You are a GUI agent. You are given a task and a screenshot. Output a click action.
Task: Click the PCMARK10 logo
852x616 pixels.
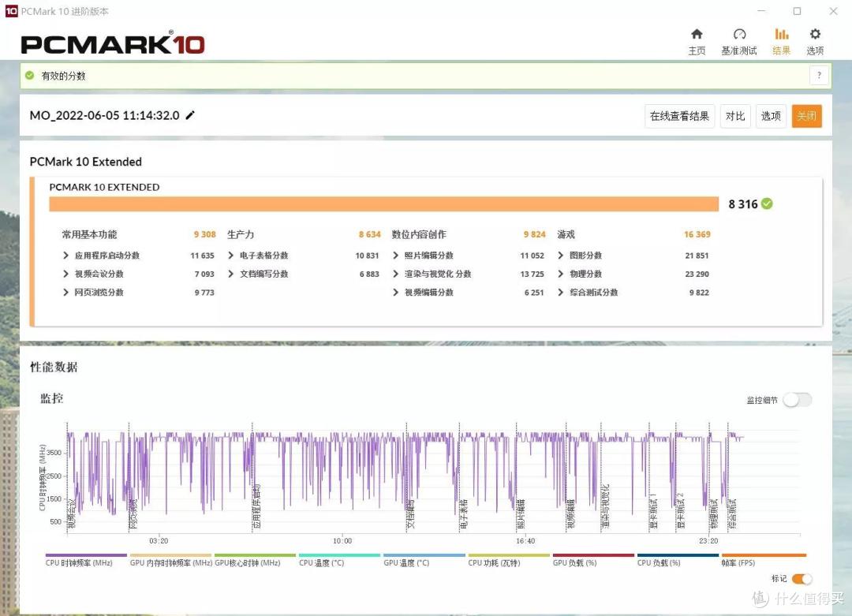113,43
